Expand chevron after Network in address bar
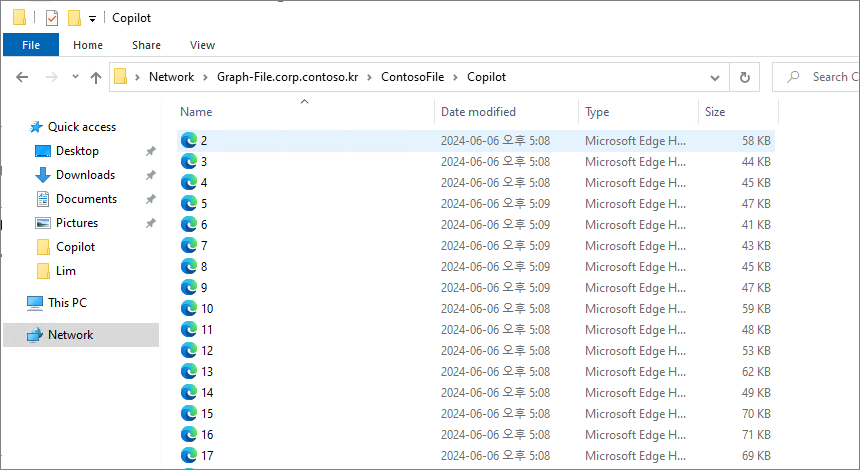The image size is (860, 470). click(206, 77)
